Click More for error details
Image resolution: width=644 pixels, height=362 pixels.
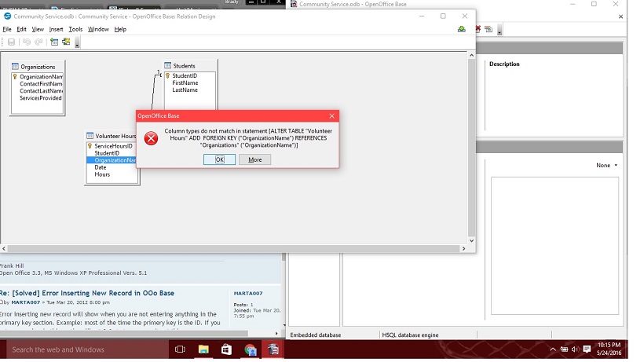point(254,159)
